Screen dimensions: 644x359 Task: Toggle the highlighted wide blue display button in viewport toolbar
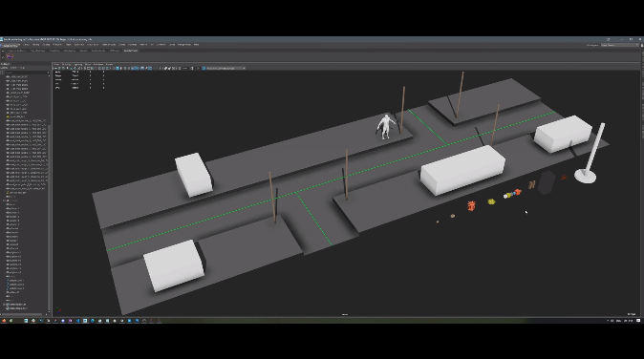coord(135,68)
